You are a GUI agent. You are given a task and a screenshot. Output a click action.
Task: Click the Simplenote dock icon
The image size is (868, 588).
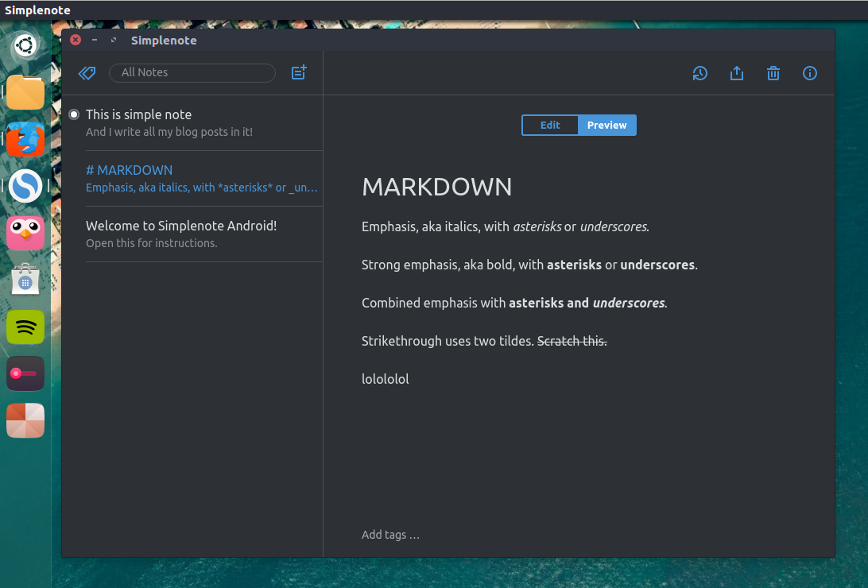pyautogui.click(x=25, y=186)
